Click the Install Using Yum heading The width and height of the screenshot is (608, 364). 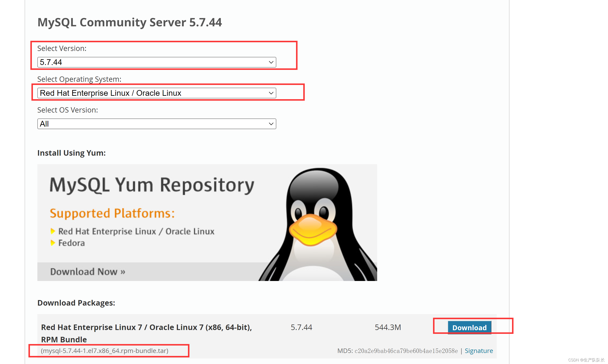[x=71, y=153]
